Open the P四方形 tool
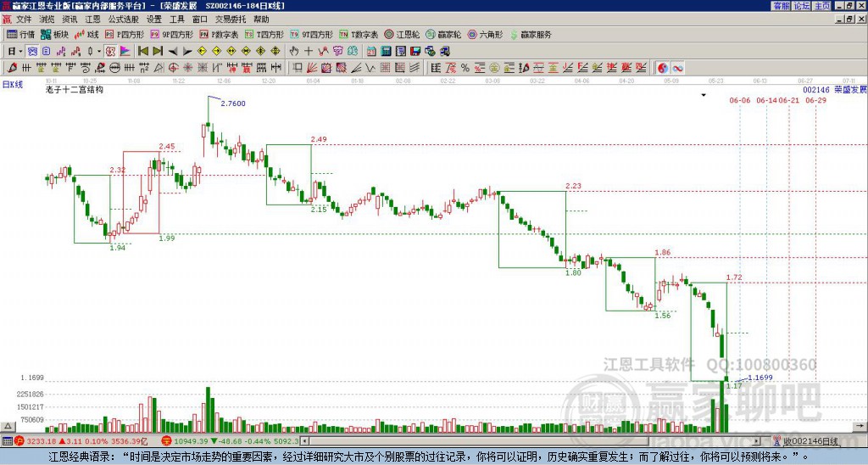 click(125, 34)
